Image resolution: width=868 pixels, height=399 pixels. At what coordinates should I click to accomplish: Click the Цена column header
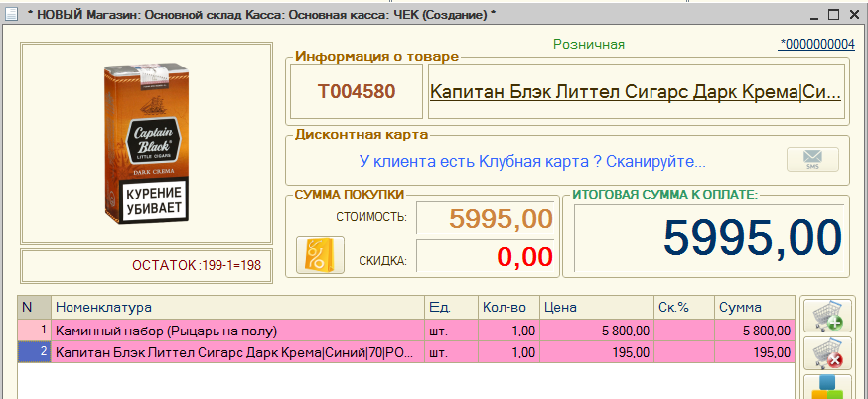click(x=596, y=308)
